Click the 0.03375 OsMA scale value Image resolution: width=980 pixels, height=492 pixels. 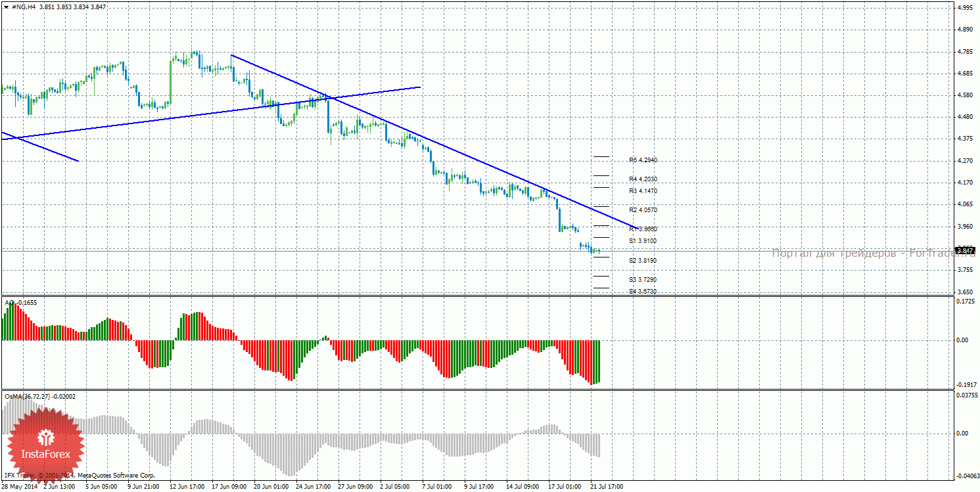[966, 395]
